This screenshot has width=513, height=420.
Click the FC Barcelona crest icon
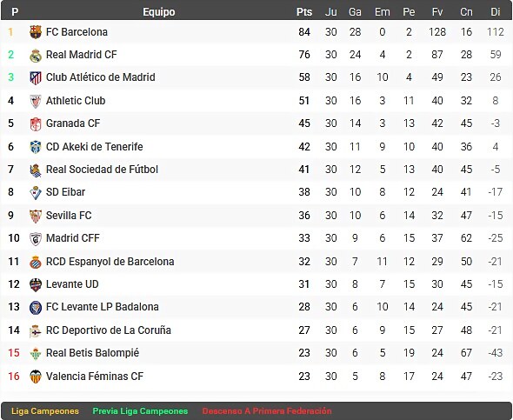[36, 32]
